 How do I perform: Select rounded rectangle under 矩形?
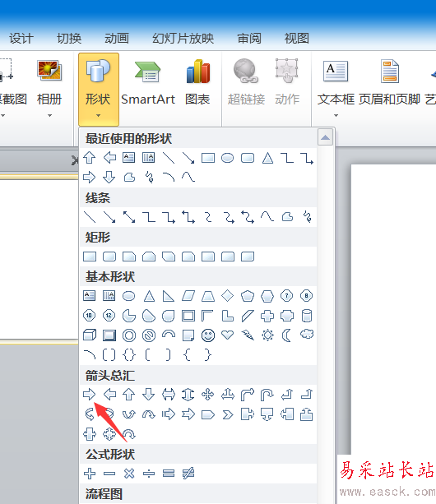tap(109, 257)
